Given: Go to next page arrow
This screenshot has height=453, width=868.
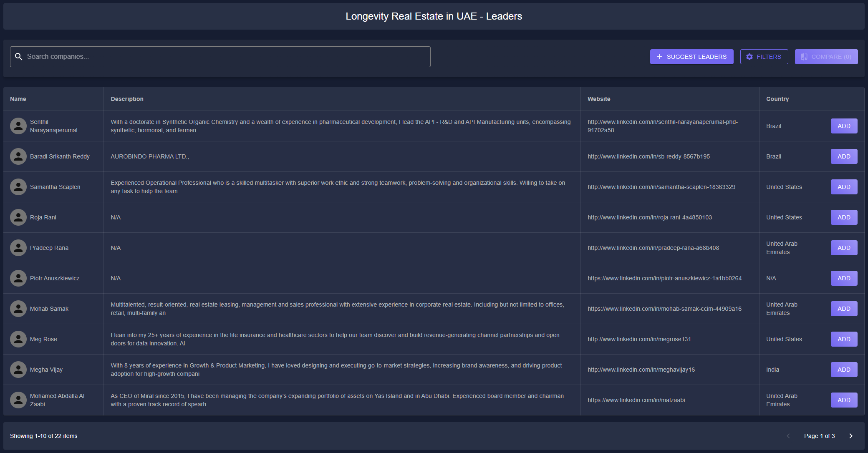Looking at the screenshot, I should [850, 436].
